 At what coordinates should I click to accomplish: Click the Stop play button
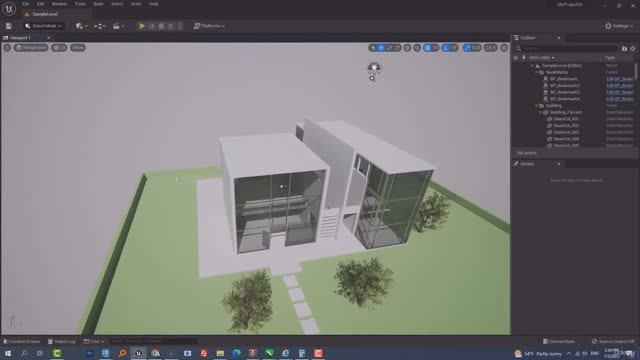[x=162, y=26]
